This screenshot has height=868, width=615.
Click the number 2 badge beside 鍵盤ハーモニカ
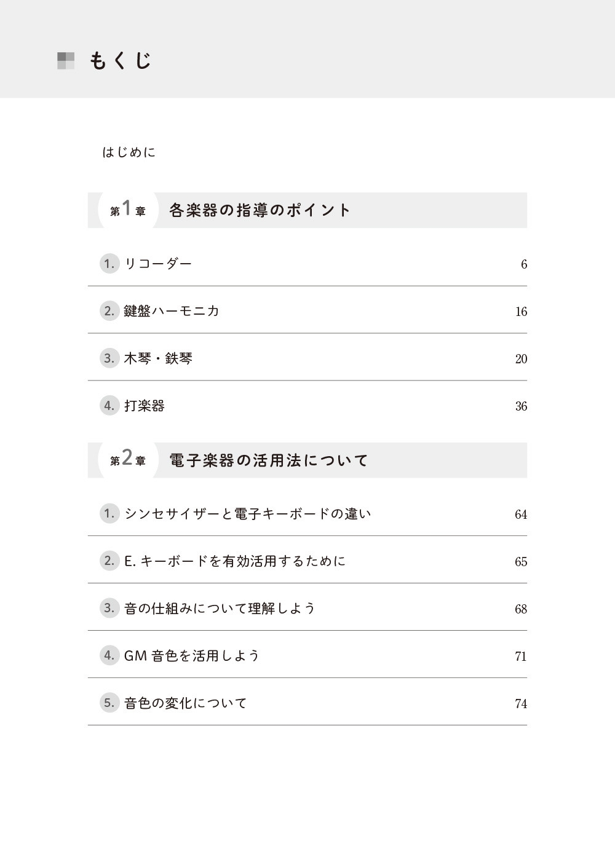click(x=109, y=311)
